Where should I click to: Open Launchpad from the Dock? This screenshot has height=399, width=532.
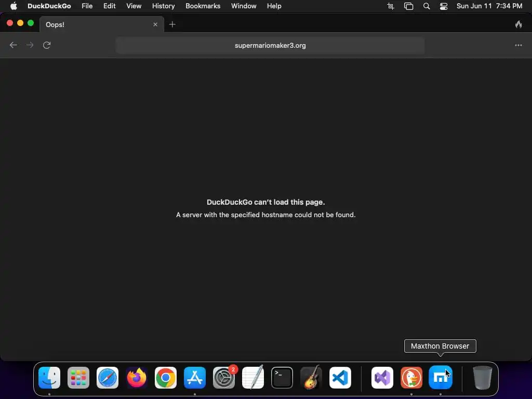click(x=78, y=378)
